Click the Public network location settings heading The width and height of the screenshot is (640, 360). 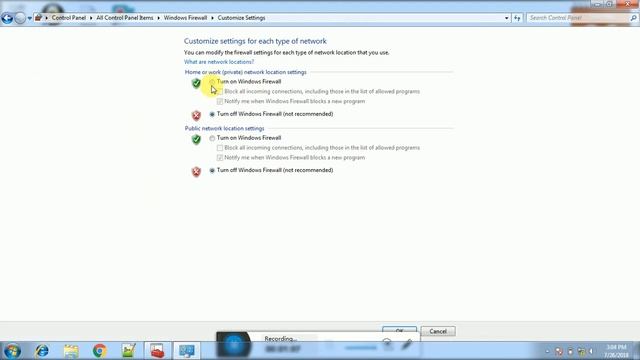pyautogui.click(x=224, y=128)
